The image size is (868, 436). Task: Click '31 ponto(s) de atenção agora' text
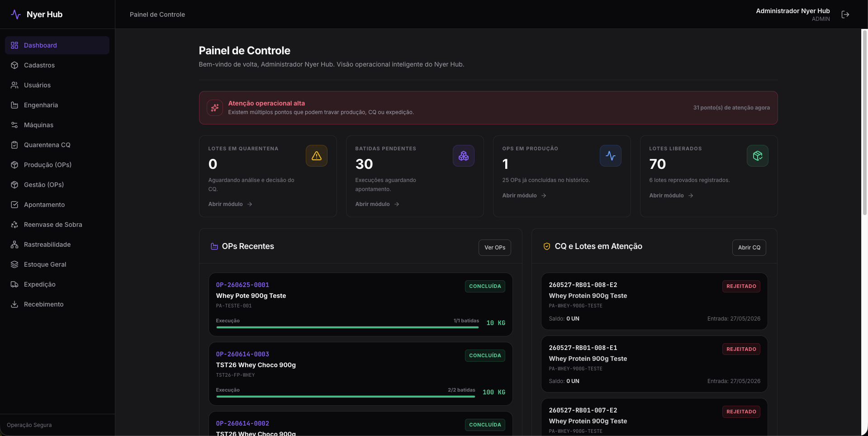(x=731, y=108)
